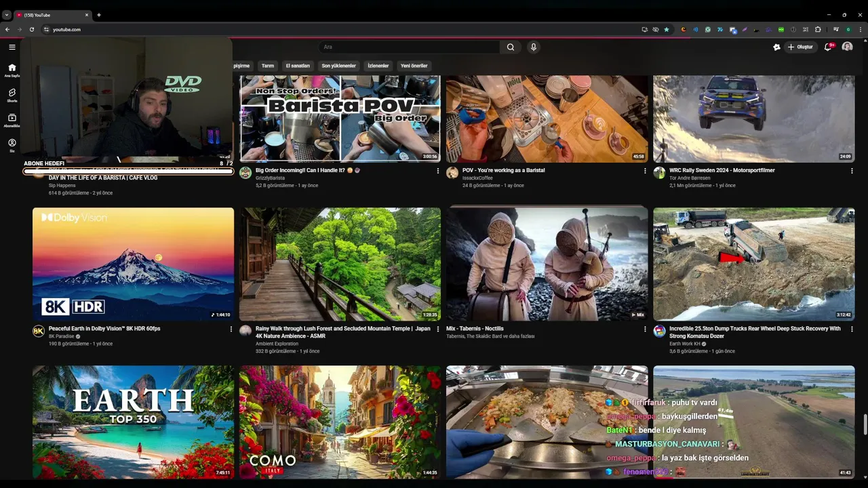The width and height of the screenshot is (868, 488).
Task: Open WRC Rally Sweden 2024 - Motorsportfilmer title
Action: click(722, 170)
